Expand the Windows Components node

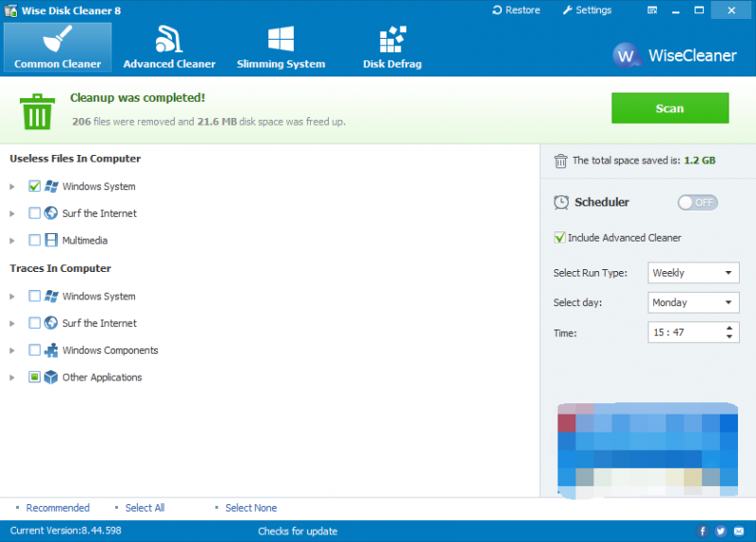click(x=12, y=350)
